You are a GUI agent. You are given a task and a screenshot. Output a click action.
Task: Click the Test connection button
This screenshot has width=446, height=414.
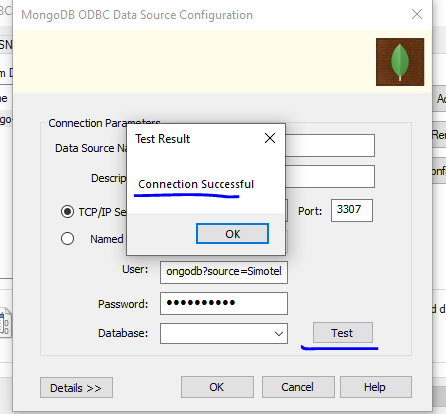tap(343, 333)
